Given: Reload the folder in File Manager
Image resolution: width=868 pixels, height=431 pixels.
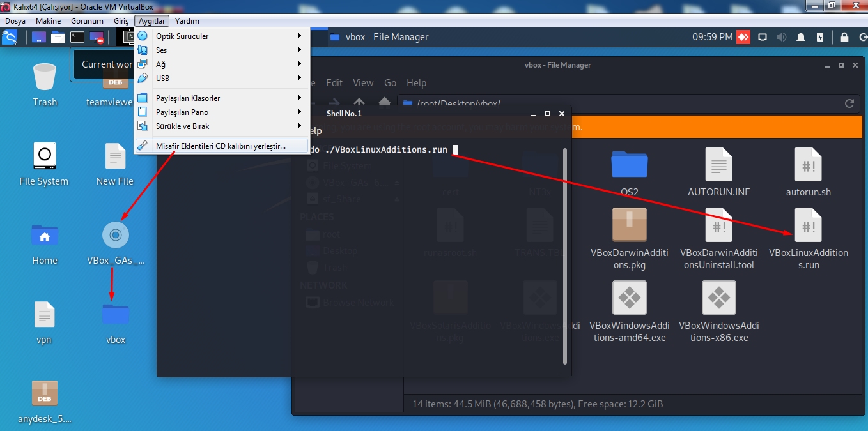Looking at the screenshot, I should coord(849,103).
